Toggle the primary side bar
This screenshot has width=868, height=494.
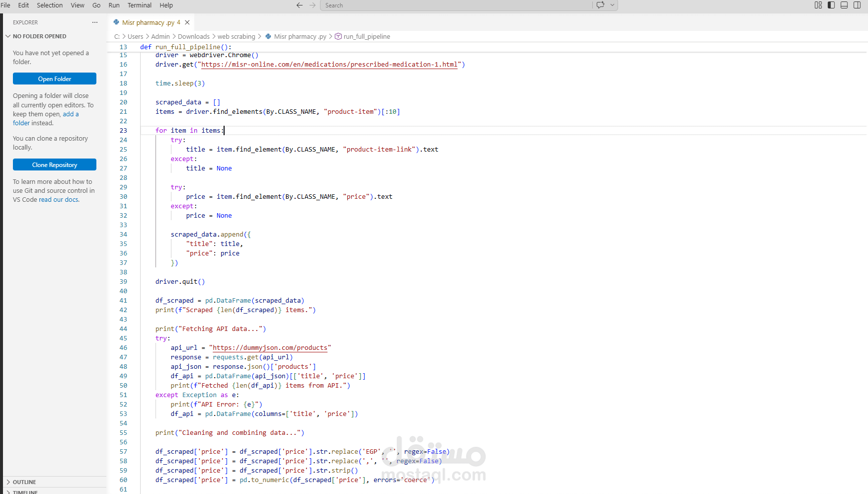pyautogui.click(x=831, y=5)
